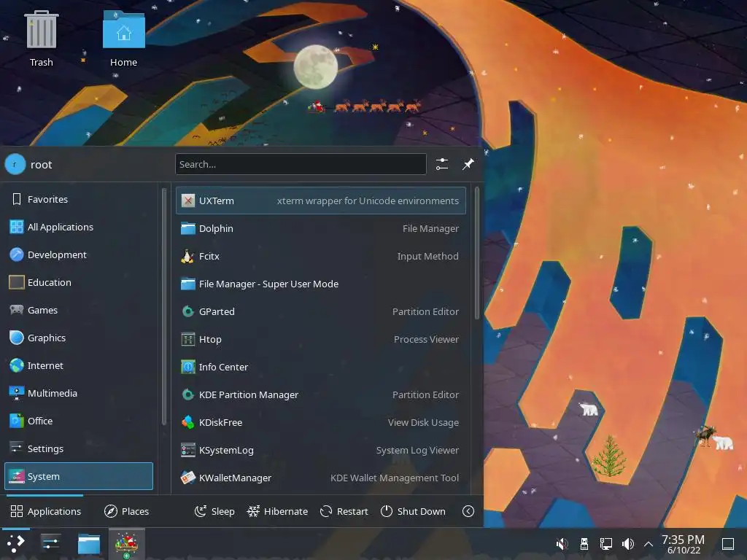The width and height of the screenshot is (747, 560).
Task: Click the network tray icon
Action: click(606, 544)
